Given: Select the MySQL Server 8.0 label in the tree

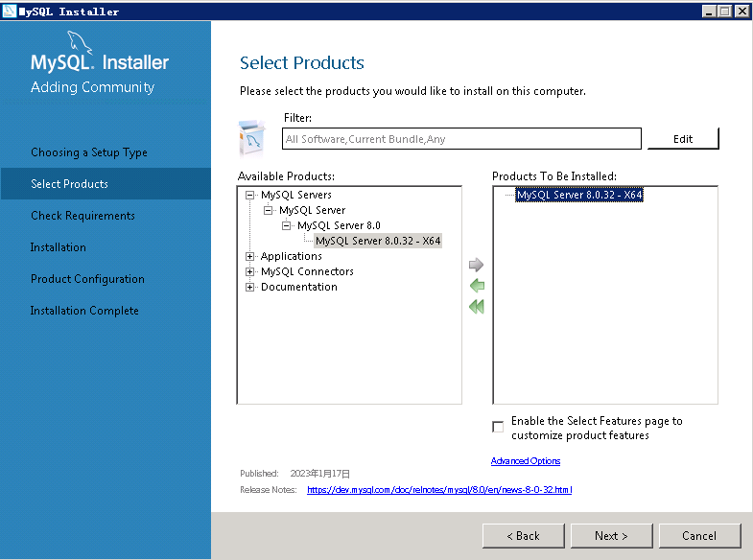Looking at the screenshot, I should click(339, 225).
